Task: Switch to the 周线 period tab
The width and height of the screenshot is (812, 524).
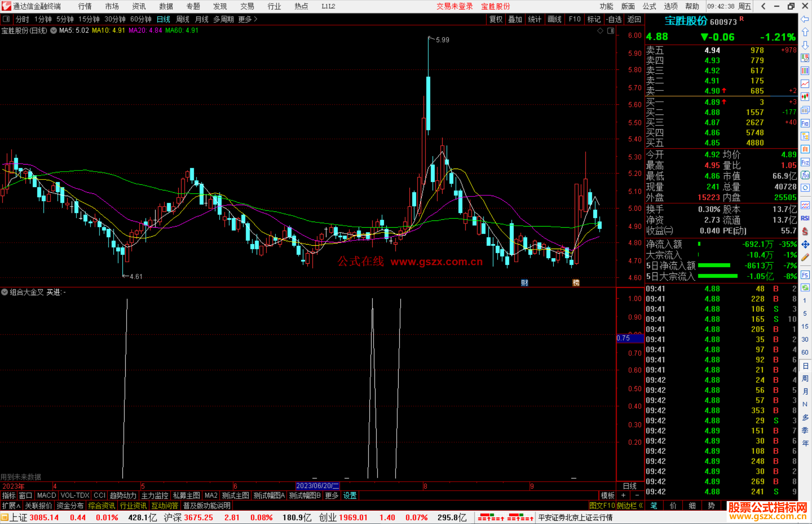Action: pos(183,19)
